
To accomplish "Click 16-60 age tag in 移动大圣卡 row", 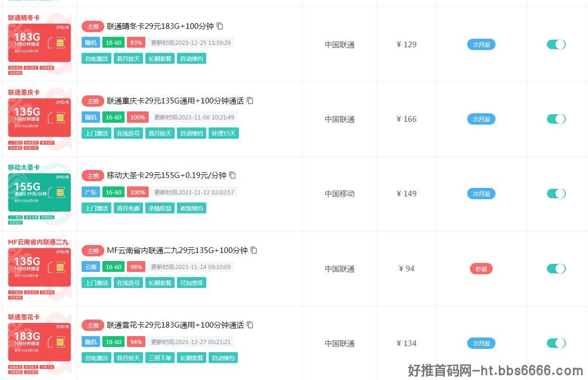I will (x=113, y=192).
